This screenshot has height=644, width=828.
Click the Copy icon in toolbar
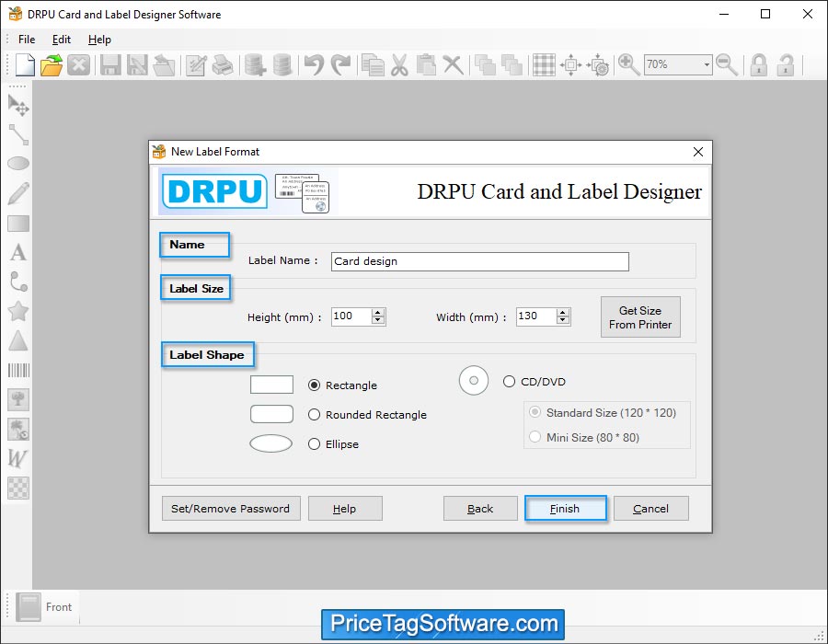coord(373,65)
